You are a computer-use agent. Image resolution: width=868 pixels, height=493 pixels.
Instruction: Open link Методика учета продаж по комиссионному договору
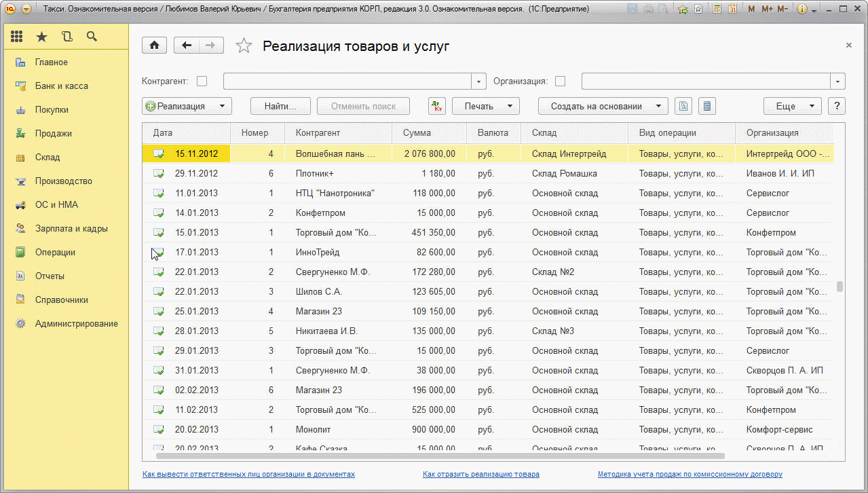click(x=690, y=474)
